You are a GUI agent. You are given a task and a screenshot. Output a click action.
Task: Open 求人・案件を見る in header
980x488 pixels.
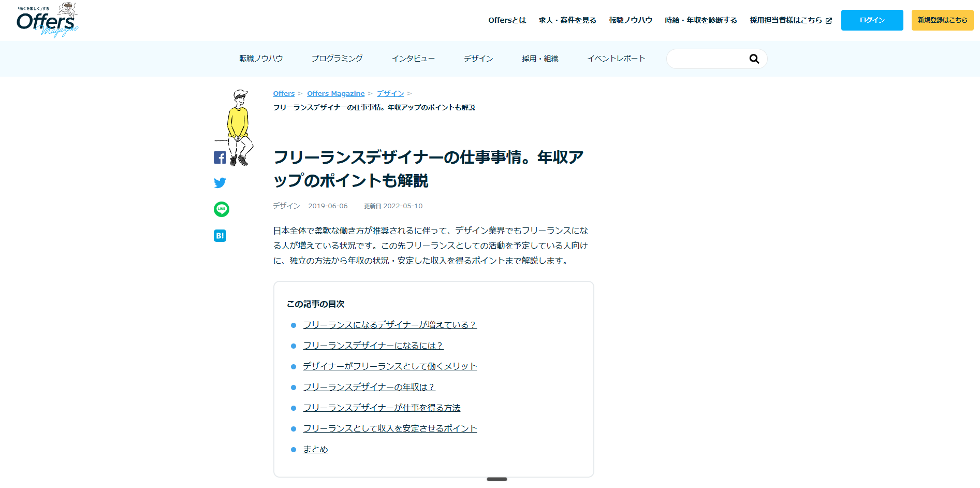point(567,20)
